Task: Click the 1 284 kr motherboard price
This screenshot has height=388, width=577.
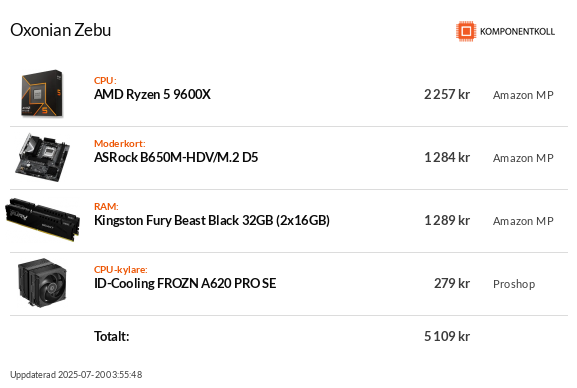Action: click(x=447, y=158)
